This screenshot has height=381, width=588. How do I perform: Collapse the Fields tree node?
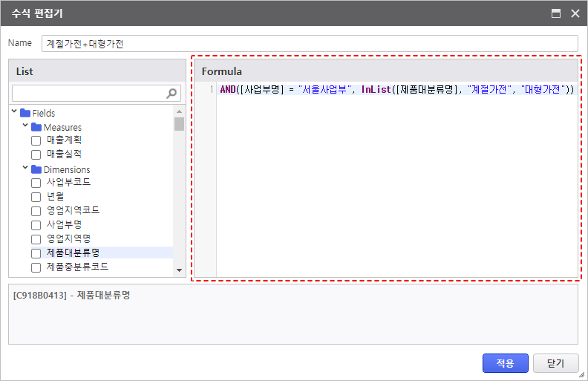coord(15,112)
